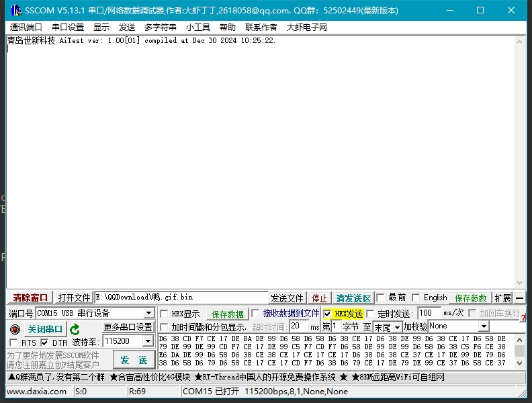Image resolution: width=532 pixels, height=403 pixels.
Task: Open the 加校验 None dropdown
Action: tap(484, 326)
